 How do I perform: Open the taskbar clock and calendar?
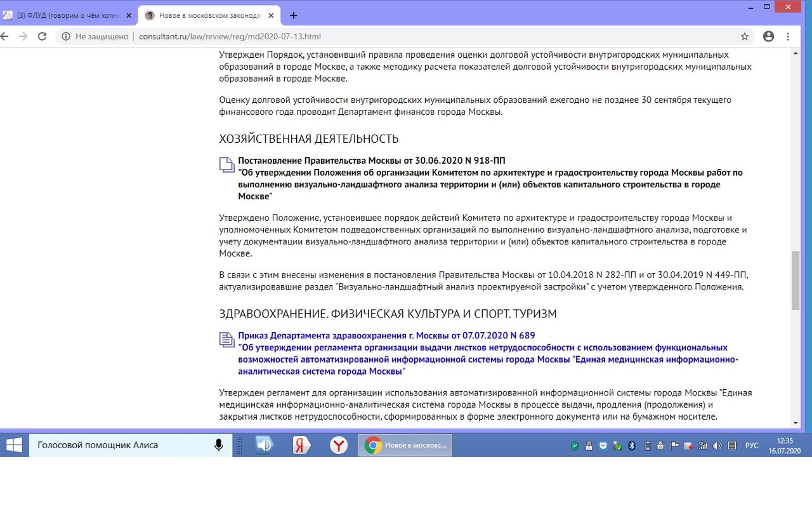click(785, 446)
